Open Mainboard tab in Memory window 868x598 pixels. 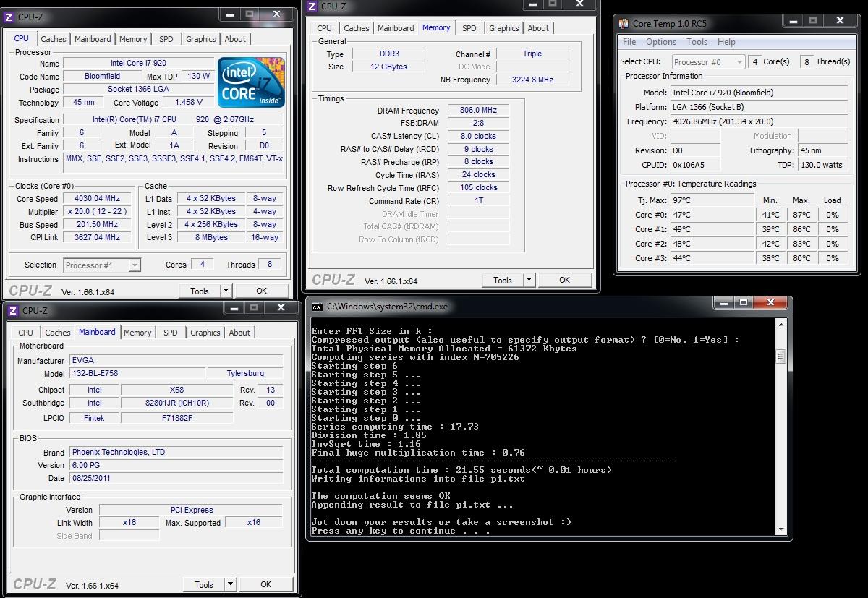click(396, 28)
